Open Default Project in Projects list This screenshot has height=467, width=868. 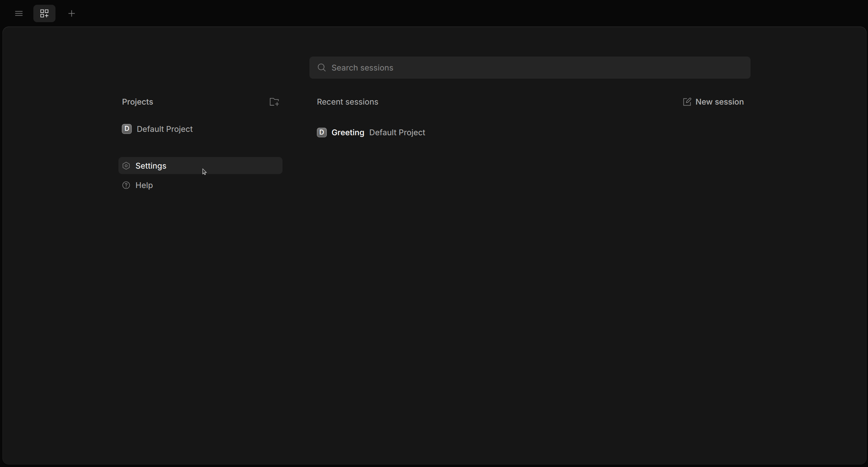(200, 129)
